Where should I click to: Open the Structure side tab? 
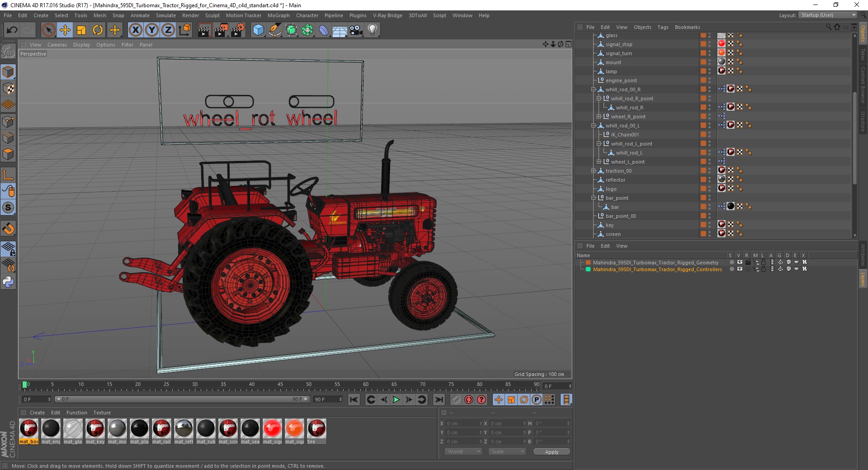(863, 121)
